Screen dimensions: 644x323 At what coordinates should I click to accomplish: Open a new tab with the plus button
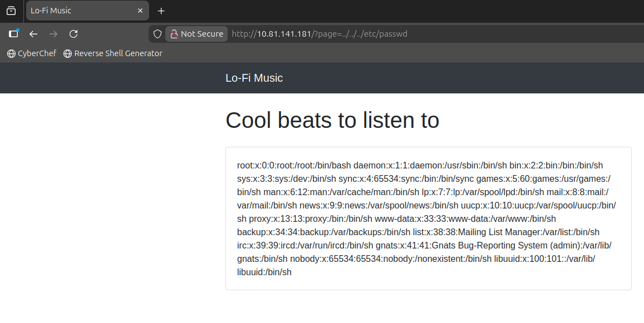coord(161,11)
